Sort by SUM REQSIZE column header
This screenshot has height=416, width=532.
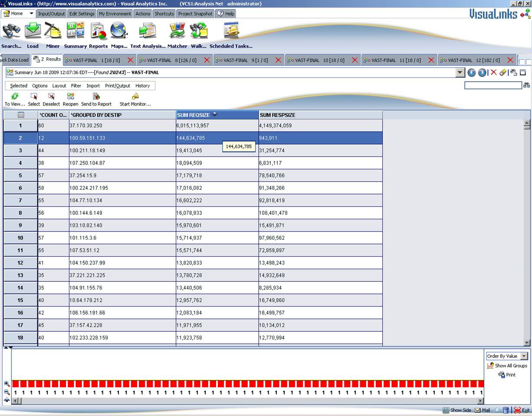[217, 115]
